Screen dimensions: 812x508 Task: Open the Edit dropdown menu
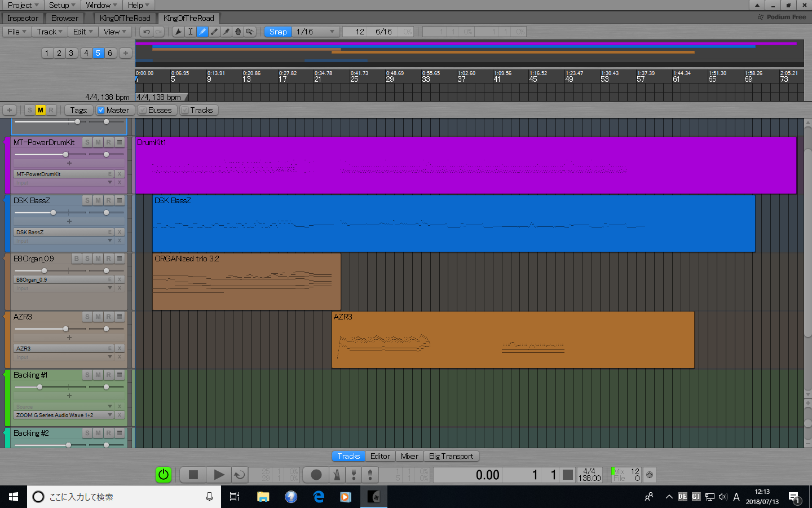(x=83, y=32)
